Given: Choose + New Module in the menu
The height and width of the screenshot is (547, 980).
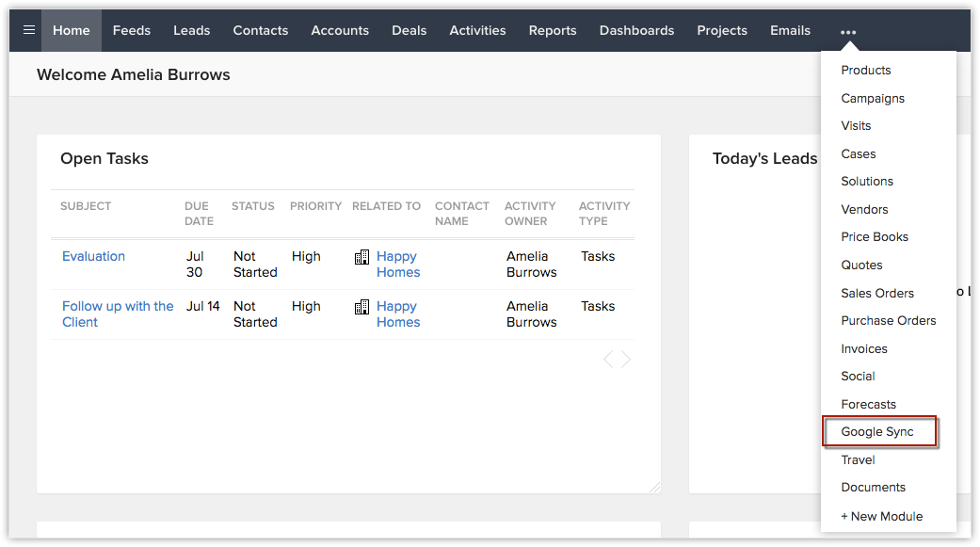Looking at the screenshot, I should (881, 516).
